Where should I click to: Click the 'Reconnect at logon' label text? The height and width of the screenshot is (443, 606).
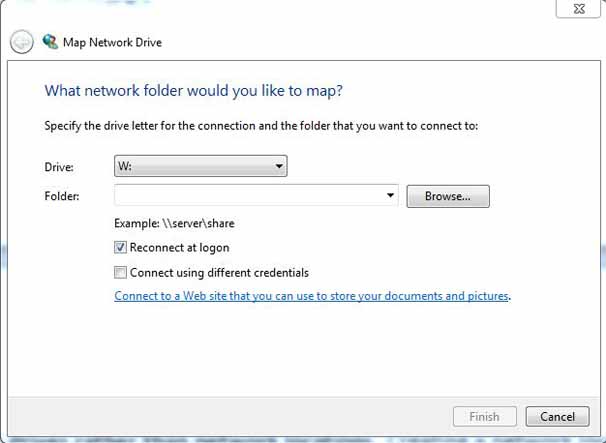[x=179, y=247]
